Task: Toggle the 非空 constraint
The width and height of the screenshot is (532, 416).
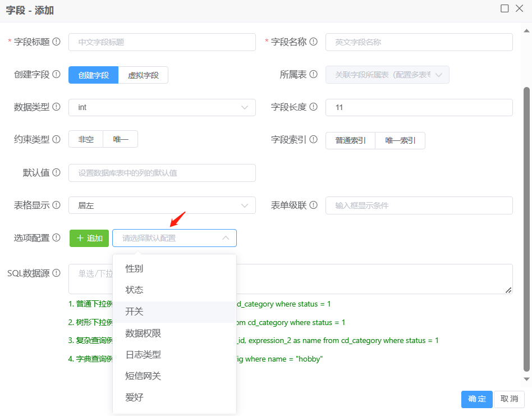Action: point(86,140)
